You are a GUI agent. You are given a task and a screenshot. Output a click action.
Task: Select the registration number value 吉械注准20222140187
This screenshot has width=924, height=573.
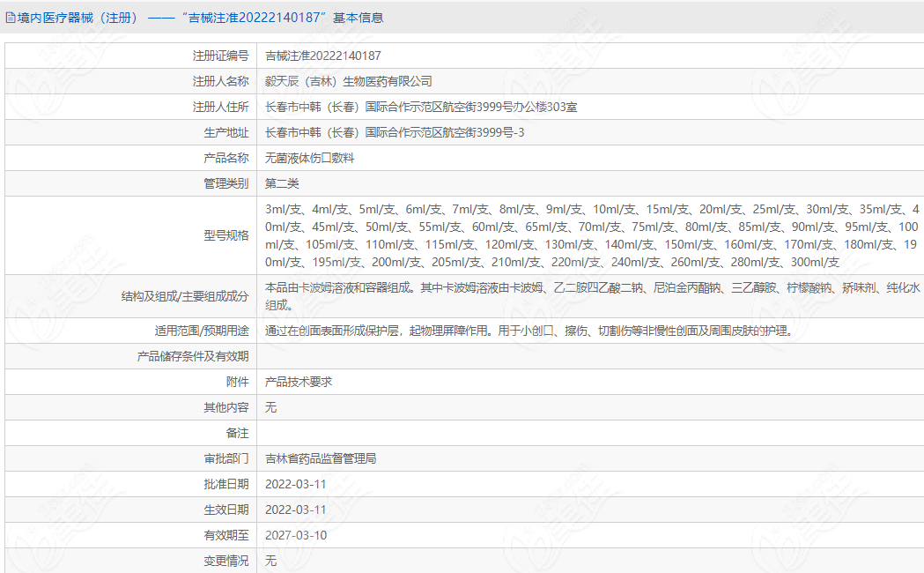pos(323,56)
